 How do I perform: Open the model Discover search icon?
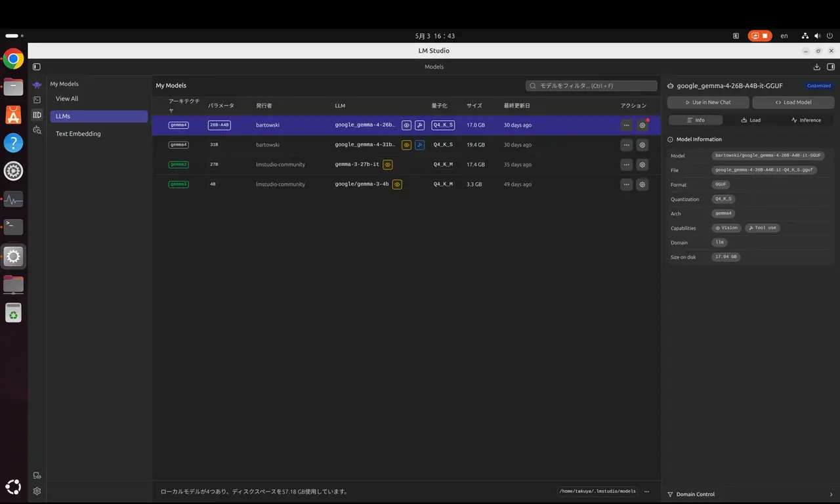point(37,130)
